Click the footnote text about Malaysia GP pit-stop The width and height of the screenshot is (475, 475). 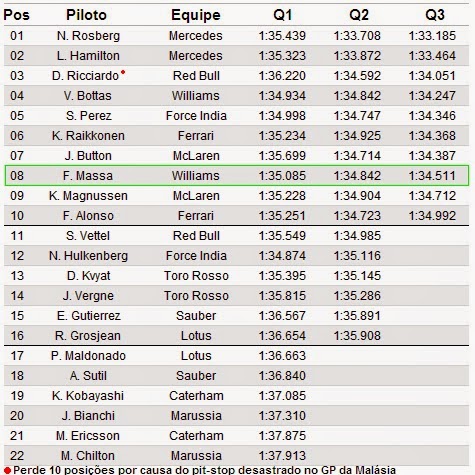pos(204,470)
